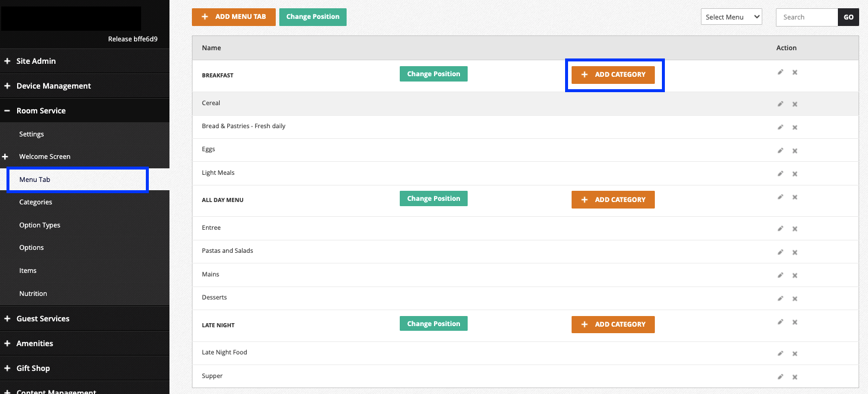868x394 pixels.
Task: Open the Select Menu dropdown
Action: point(732,17)
